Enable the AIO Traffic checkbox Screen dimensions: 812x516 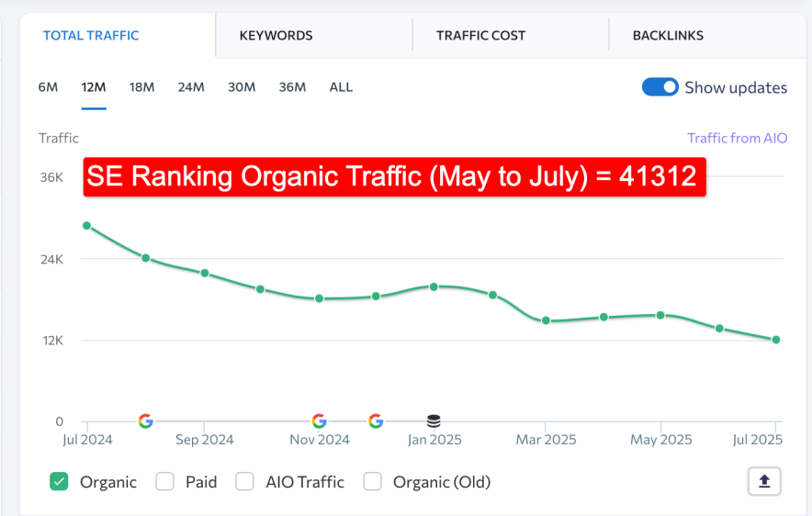pos(244,481)
